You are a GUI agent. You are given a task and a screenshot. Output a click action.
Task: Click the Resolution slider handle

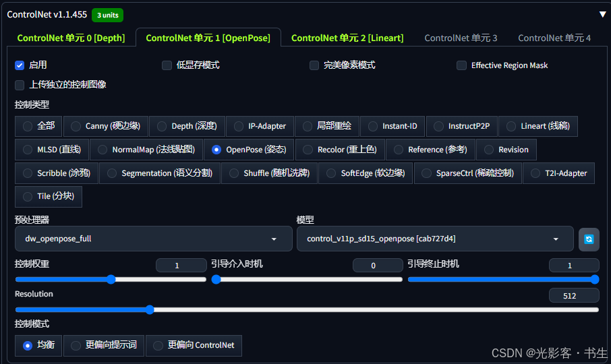coord(150,310)
